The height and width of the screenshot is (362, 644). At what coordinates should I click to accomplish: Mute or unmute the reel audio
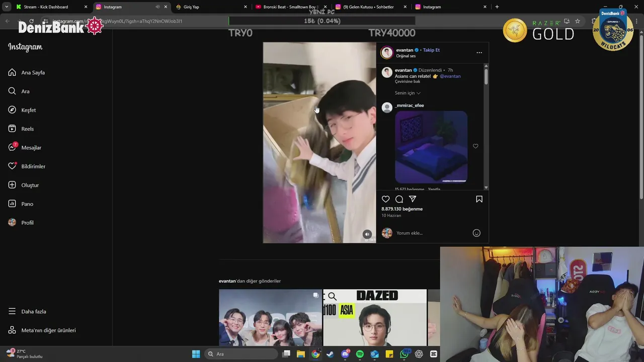pos(367,234)
